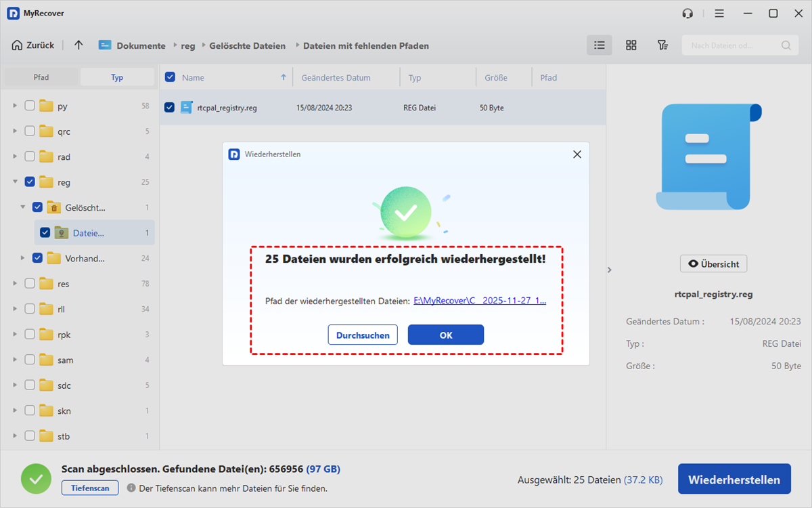The width and height of the screenshot is (812, 508).
Task: Switch to list view layout
Action: [599, 45]
